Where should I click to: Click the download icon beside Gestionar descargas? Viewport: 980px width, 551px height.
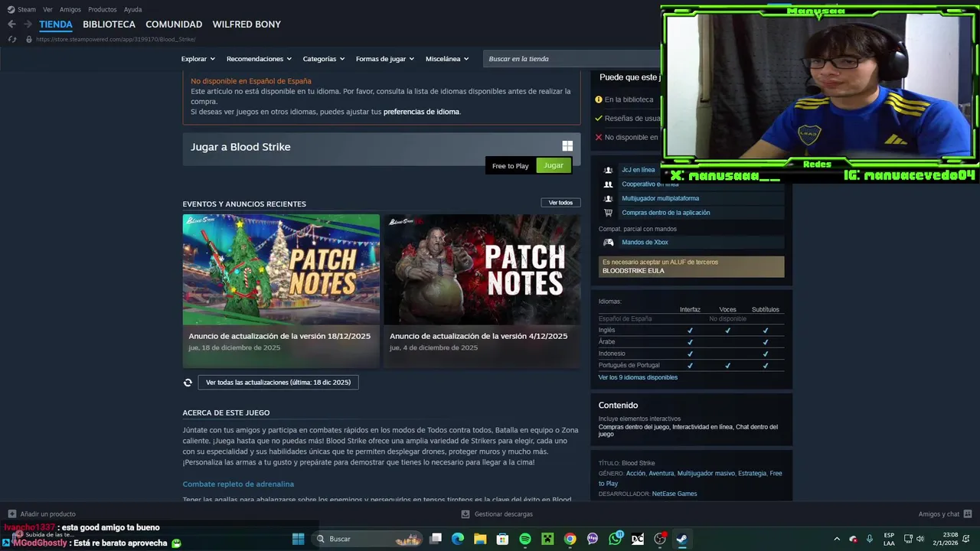coord(465,514)
